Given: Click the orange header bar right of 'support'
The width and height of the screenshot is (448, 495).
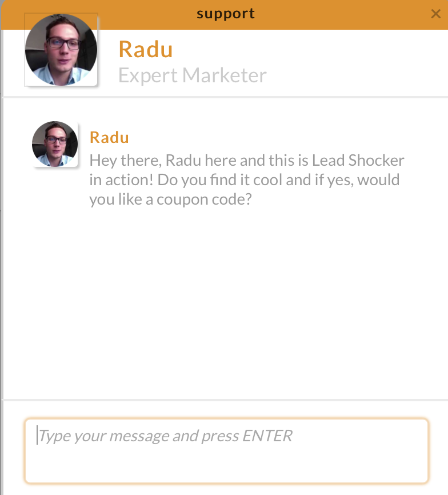Looking at the screenshot, I should point(343,14).
